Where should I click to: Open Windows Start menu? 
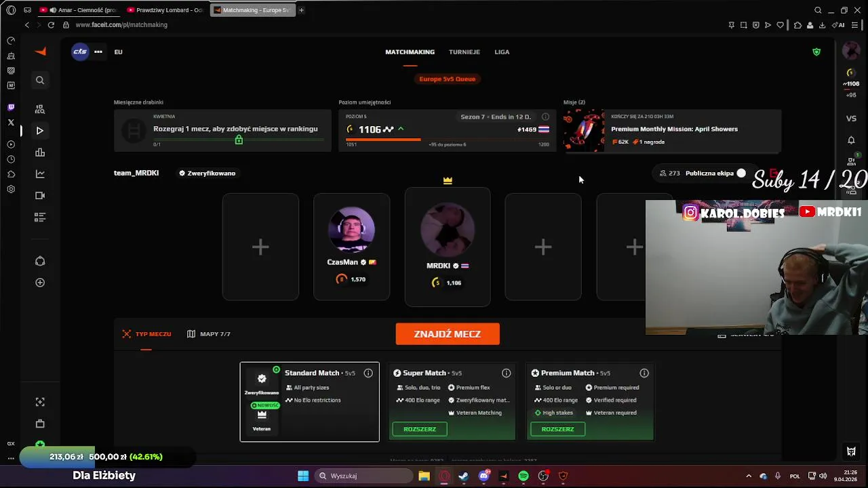click(303, 476)
